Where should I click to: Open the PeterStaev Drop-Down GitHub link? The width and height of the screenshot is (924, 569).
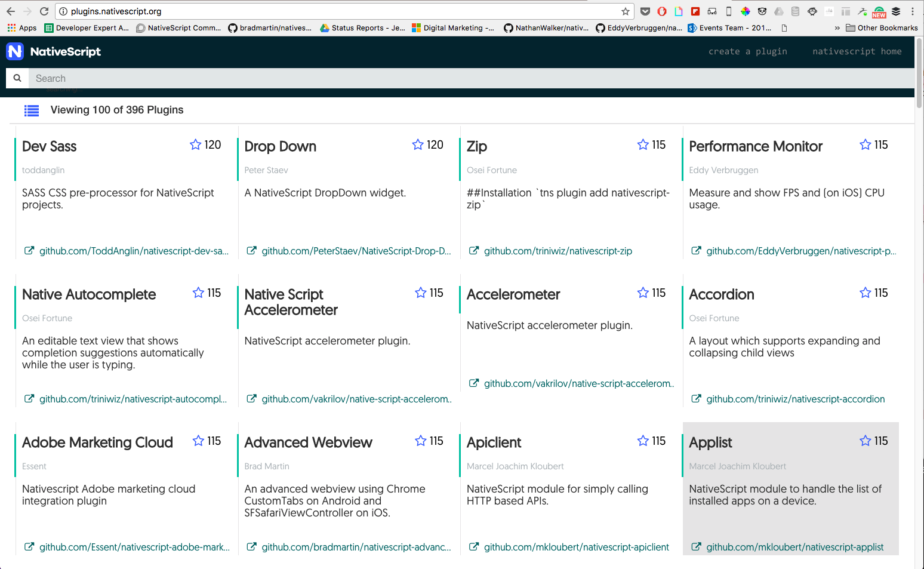tap(356, 251)
